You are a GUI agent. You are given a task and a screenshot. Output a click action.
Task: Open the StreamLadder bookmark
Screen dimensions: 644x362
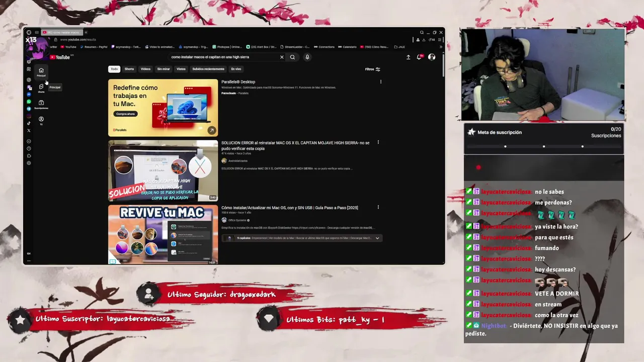295,47
